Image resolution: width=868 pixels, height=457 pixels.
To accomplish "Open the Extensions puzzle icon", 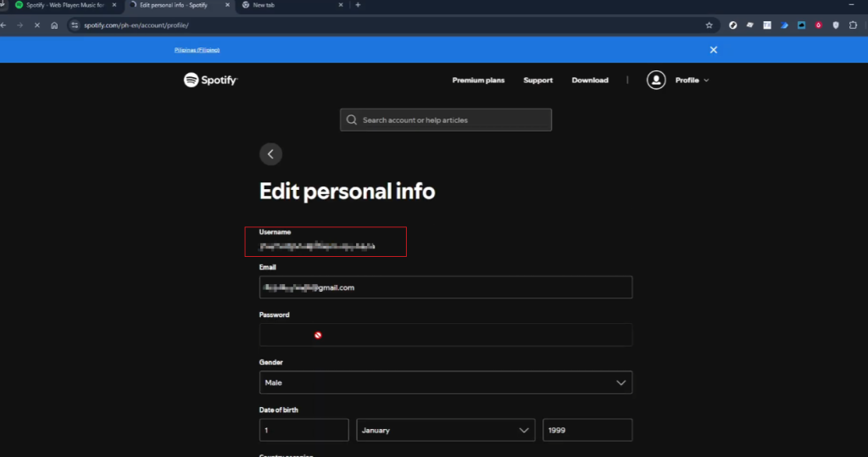I will [853, 25].
